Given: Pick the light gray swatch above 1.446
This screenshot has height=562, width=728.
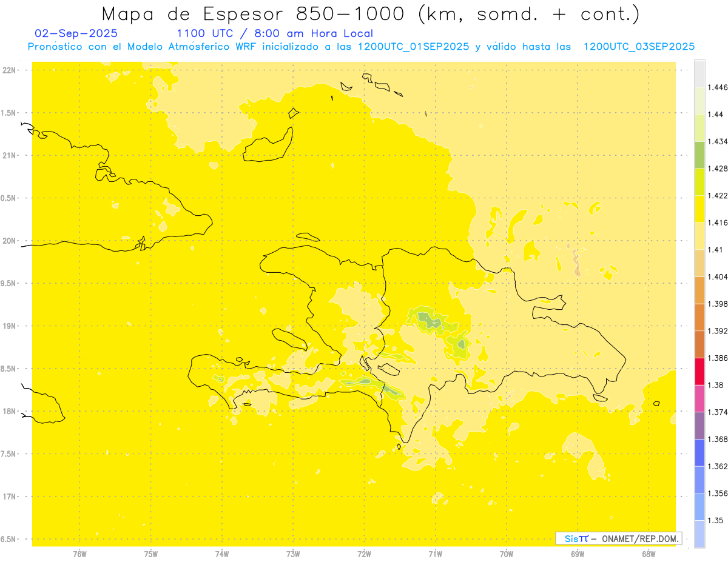Looking at the screenshot, I should [699, 73].
